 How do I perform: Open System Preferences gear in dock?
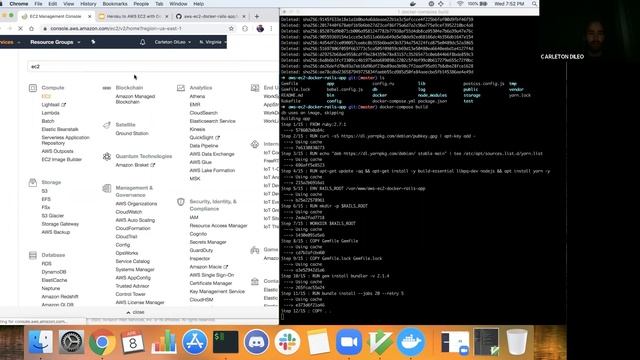pos(71,342)
